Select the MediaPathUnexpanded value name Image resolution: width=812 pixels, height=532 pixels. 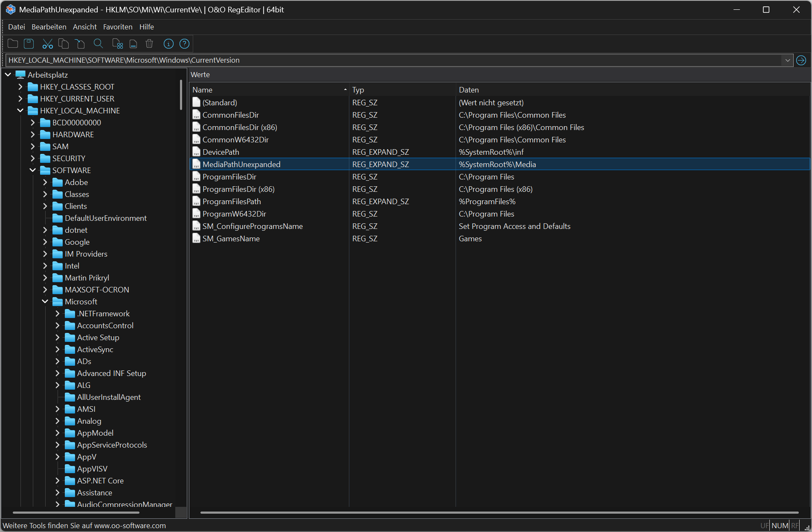(241, 164)
